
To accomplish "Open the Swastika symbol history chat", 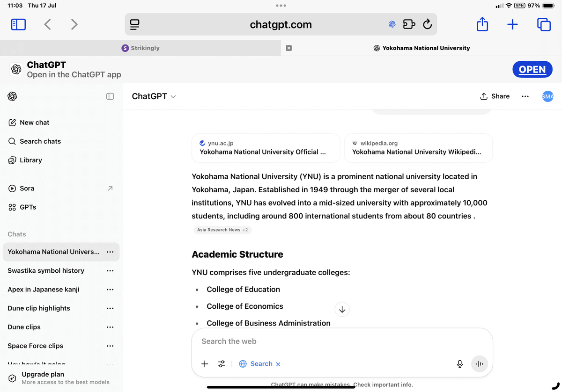I will [x=46, y=270].
